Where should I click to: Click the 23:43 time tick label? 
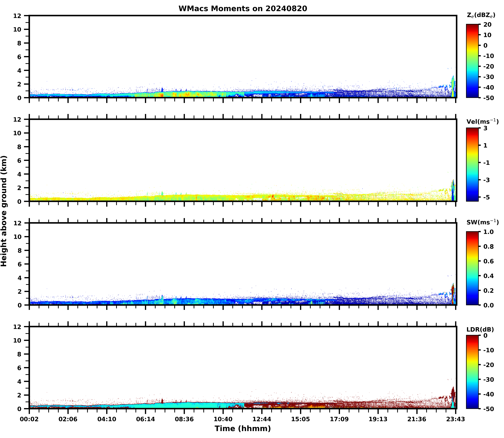[455, 419]
